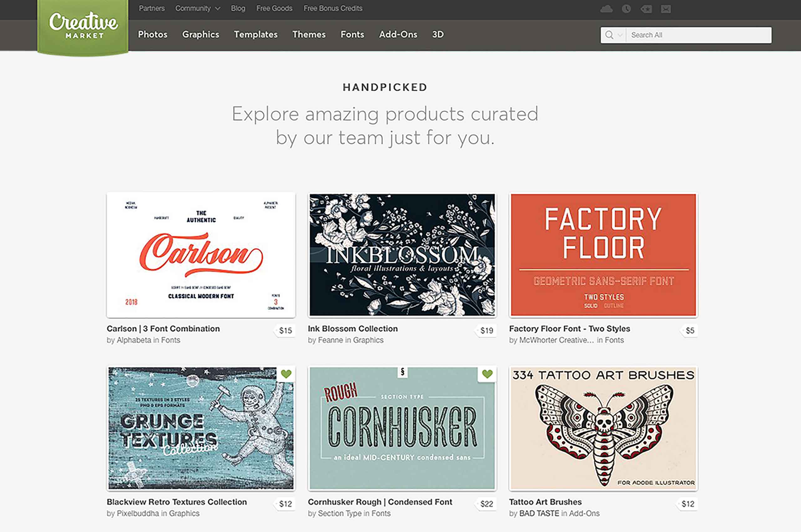
Task: Open the Alphabeta author link
Action: coord(134,340)
